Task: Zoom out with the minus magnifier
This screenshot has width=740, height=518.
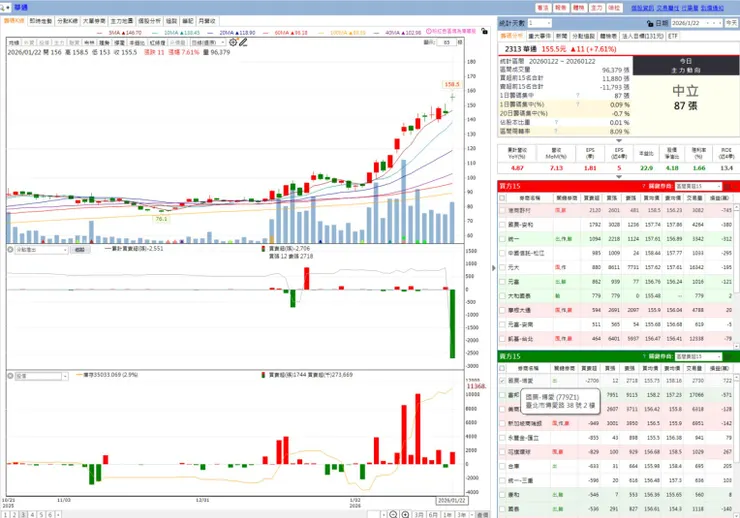Action: tap(393, 514)
